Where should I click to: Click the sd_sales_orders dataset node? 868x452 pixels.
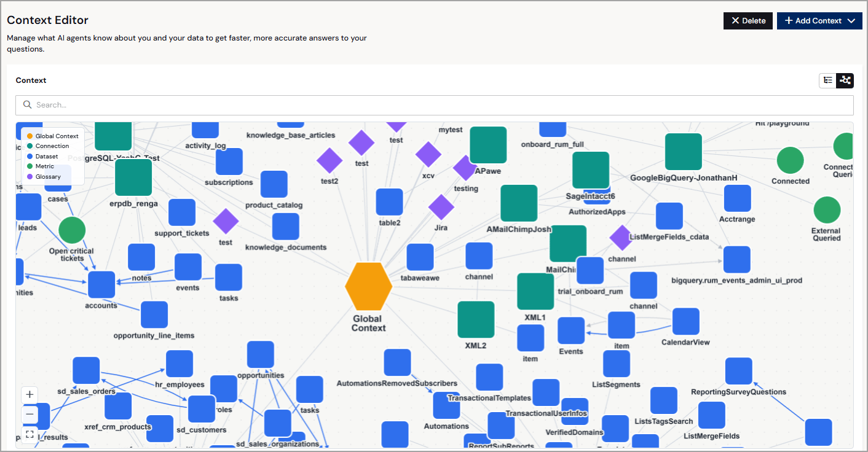pyautogui.click(x=86, y=370)
